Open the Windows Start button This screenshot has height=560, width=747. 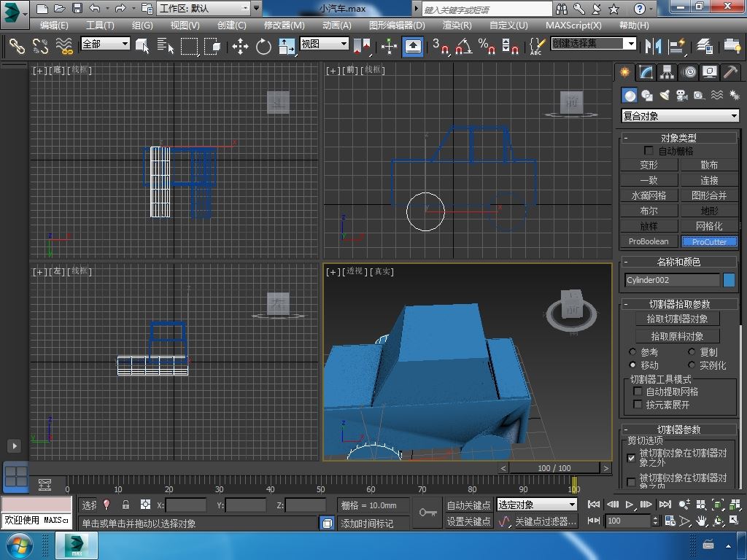[20, 545]
